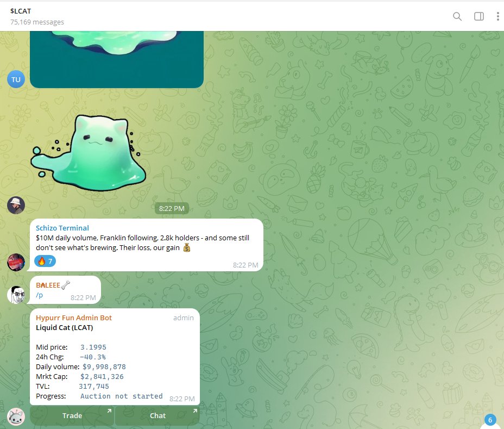Toggle the right sidebar panel icon

pos(478,16)
